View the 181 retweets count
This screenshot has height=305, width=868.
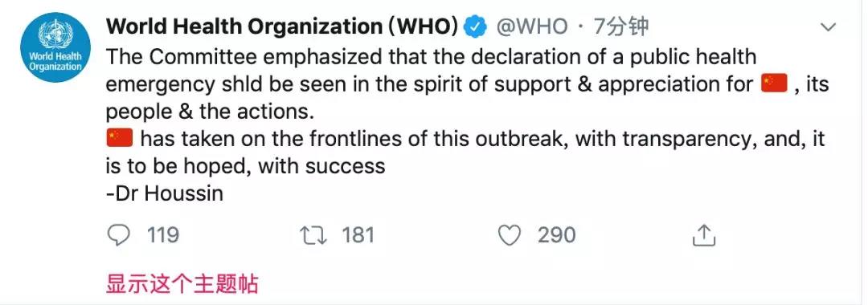(358, 236)
